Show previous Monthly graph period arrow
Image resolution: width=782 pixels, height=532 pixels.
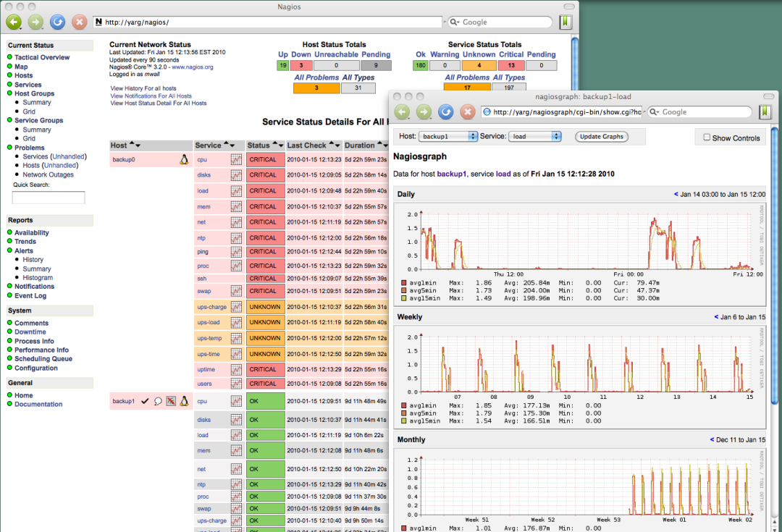pyautogui.click(x=712, y=439)
